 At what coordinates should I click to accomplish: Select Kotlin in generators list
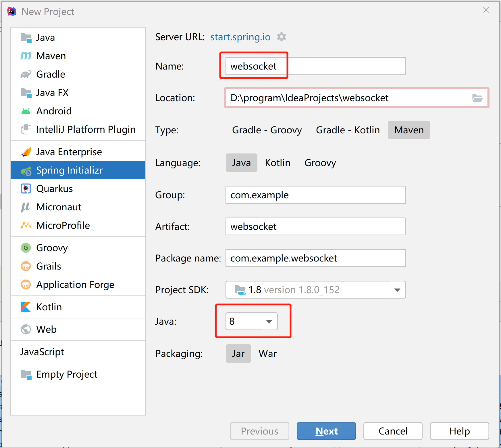[x=78, y=307]
